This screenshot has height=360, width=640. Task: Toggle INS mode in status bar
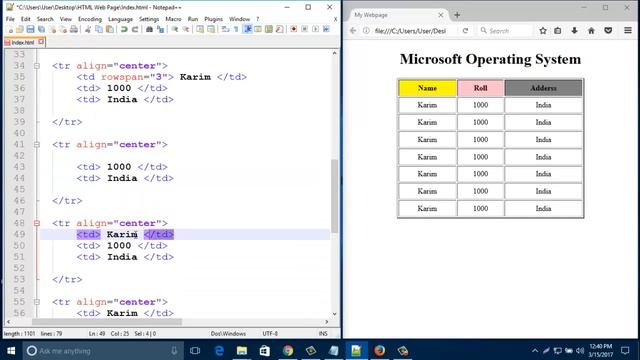(323, 333)
